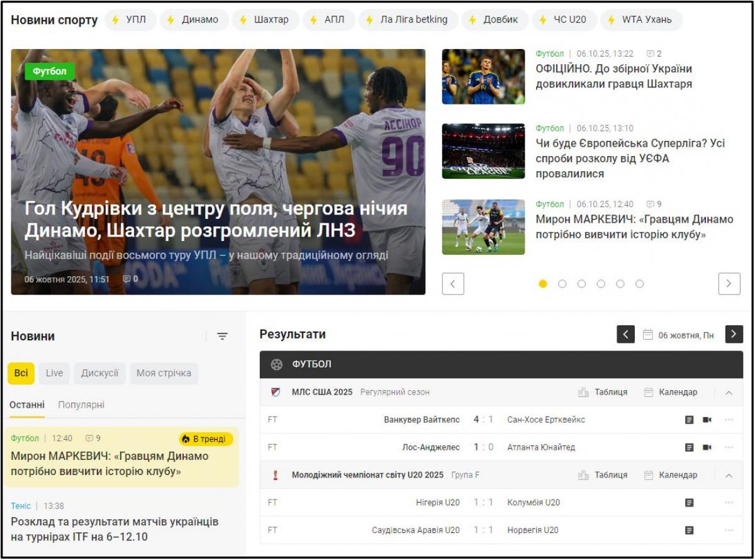The image size is (755, 560).
Task: Open more options for Лос-Анджелес match row
Action: [x=729, y=447]
